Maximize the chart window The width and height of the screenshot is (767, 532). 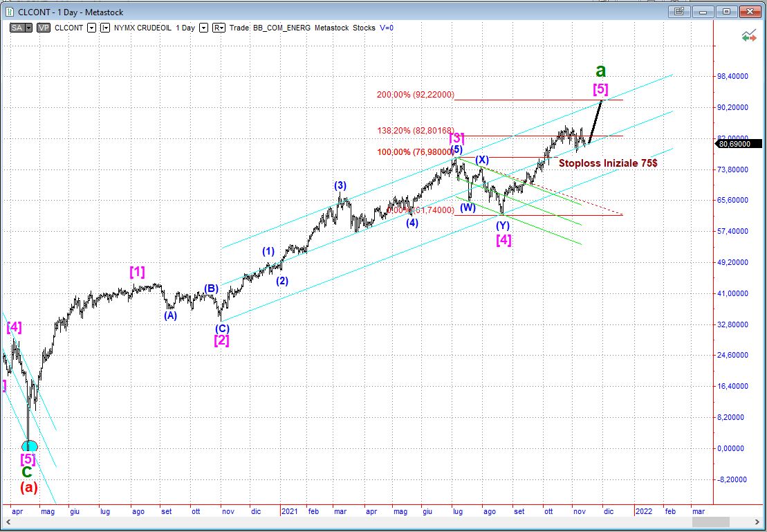(727, 11)
